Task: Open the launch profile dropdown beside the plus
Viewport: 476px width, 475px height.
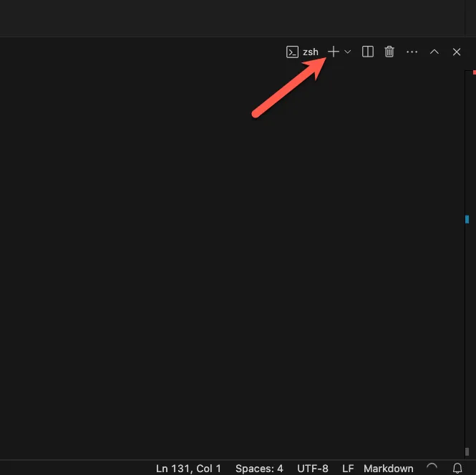Action: [348, 52]
